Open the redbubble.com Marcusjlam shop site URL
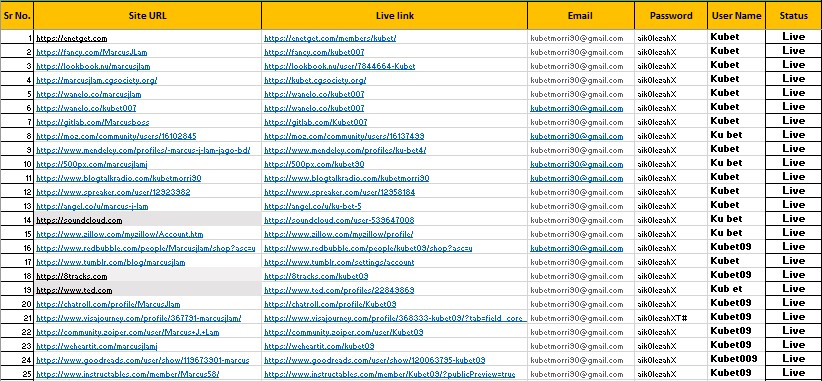 point(146,248)
